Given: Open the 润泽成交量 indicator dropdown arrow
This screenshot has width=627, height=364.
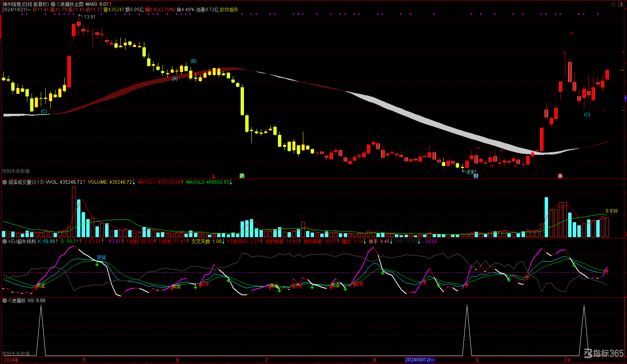Looking at the screenshot, I should tap(5, 182).
